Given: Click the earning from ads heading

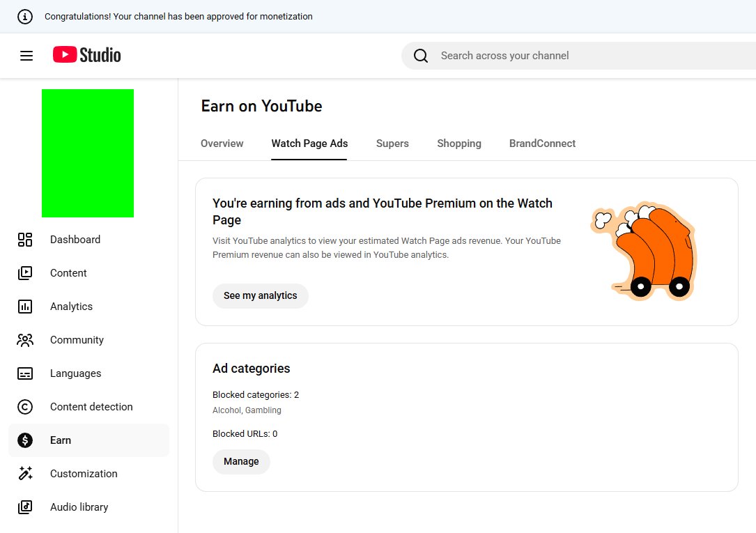Looking at the screenshot, I should 383,212.
